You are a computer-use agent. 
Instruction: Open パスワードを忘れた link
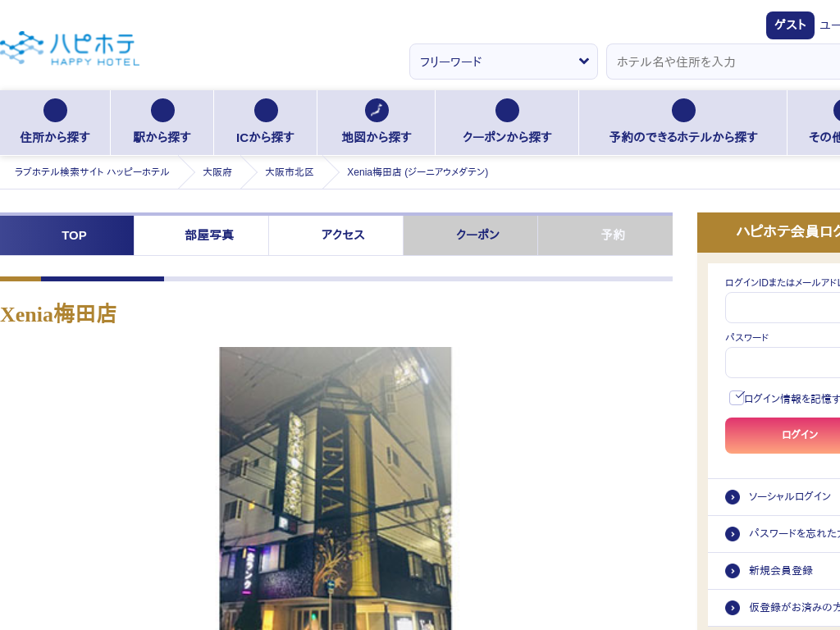794,533
